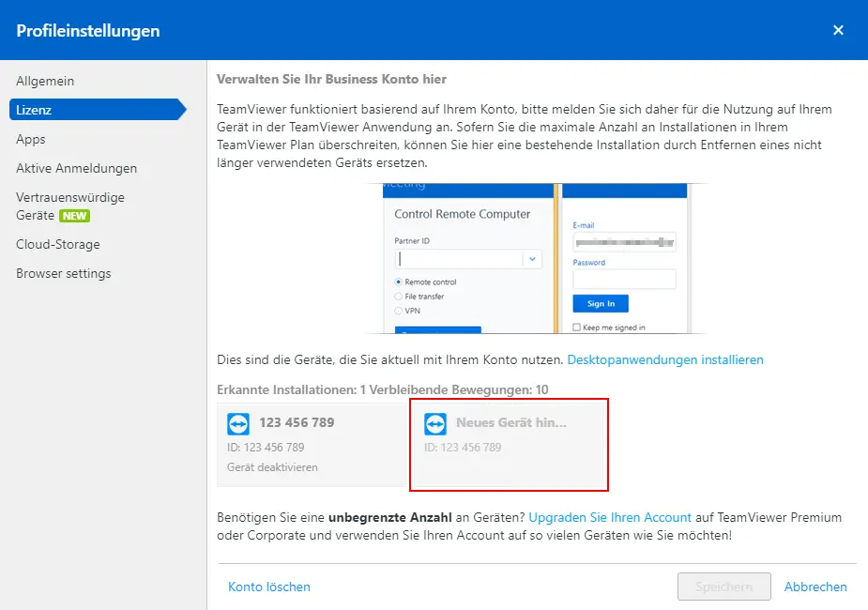Select the Lizenz section
This screenshot has height=610, width=868.
pos(98,110)
